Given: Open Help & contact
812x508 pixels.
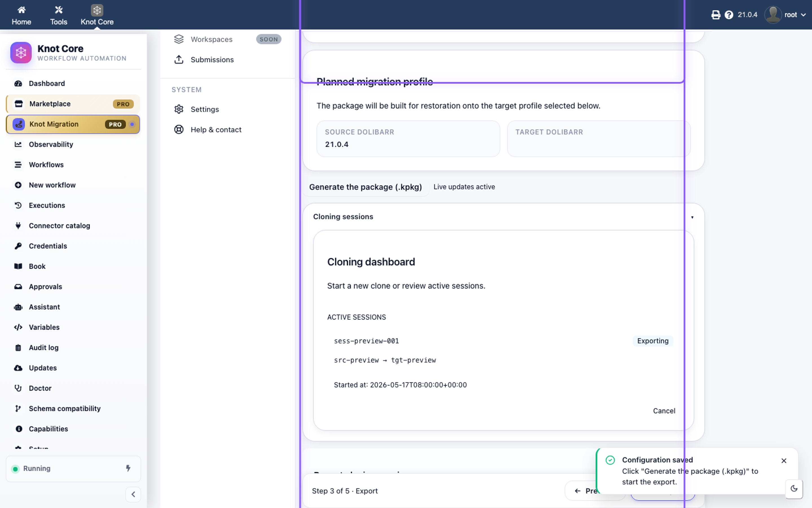Looking at the screenshot, I should pyautogui.click(x=228, y=130).
